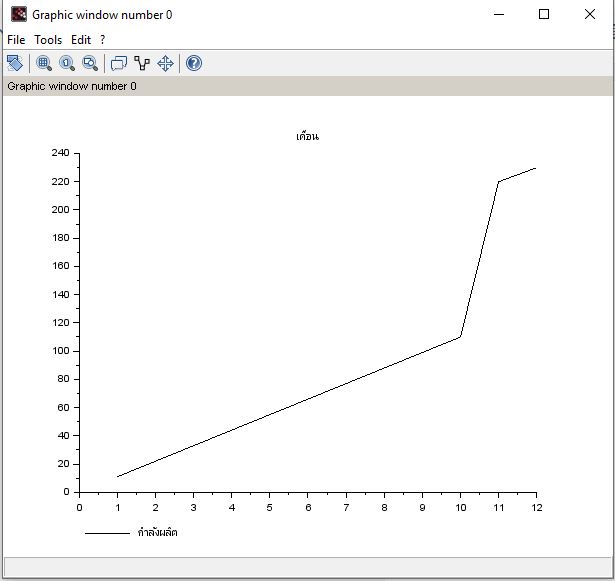
Task: Click the 'Graphic window number 0' info bar text
Action: tap(72, 86)
